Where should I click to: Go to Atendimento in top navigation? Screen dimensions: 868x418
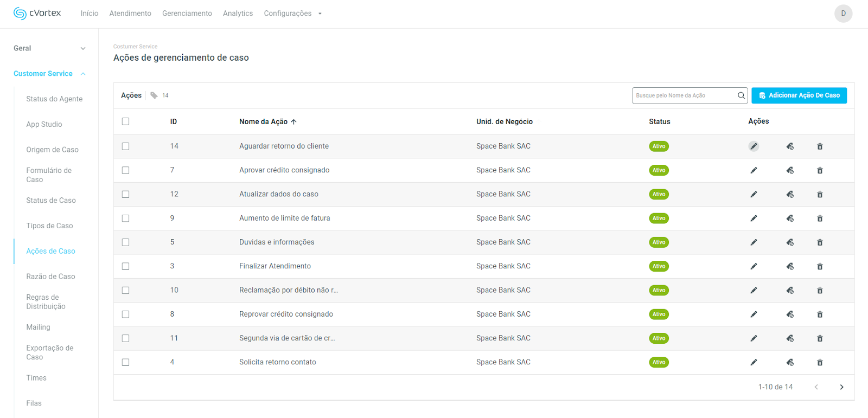pyautogui.click(x=130, y=14)
